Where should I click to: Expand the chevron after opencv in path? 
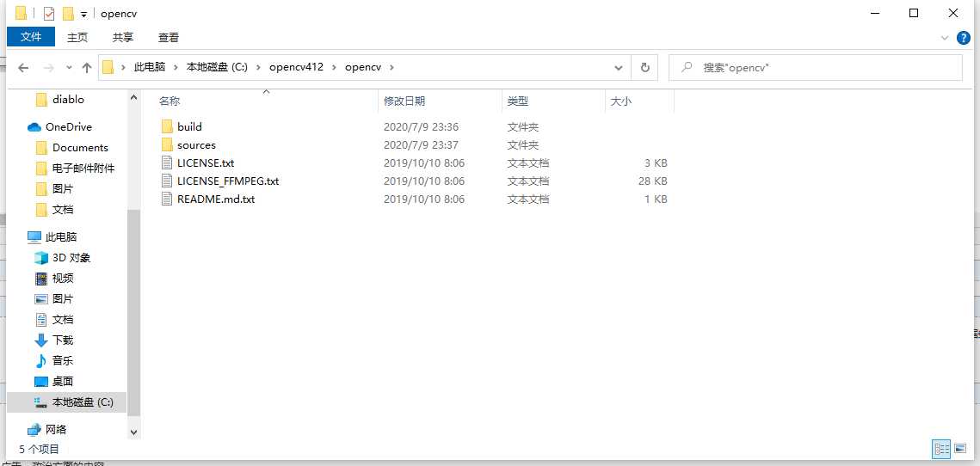tap(391, 67)
